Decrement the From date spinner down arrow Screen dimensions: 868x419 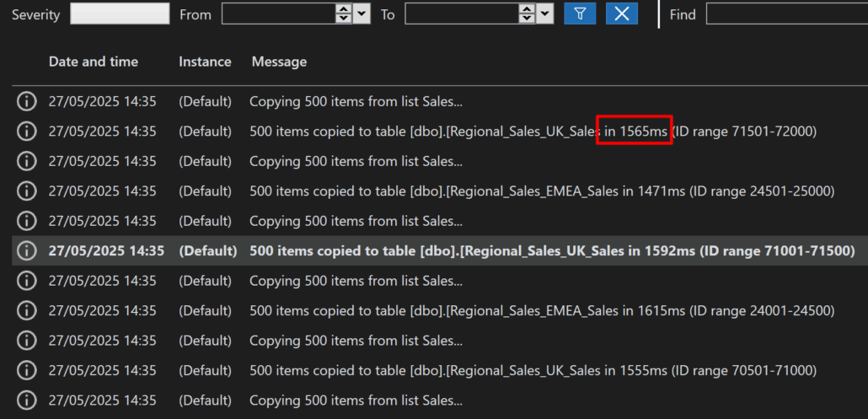click(x=344, y=19)
